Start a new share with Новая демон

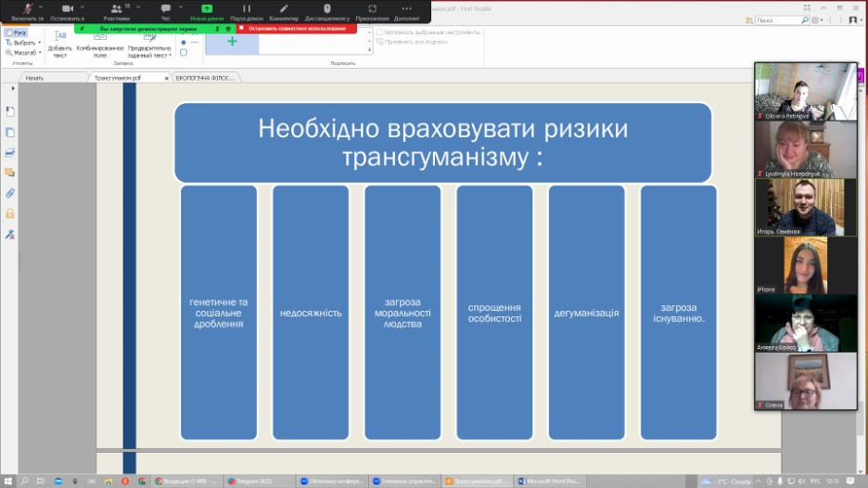tap(207, 12)
